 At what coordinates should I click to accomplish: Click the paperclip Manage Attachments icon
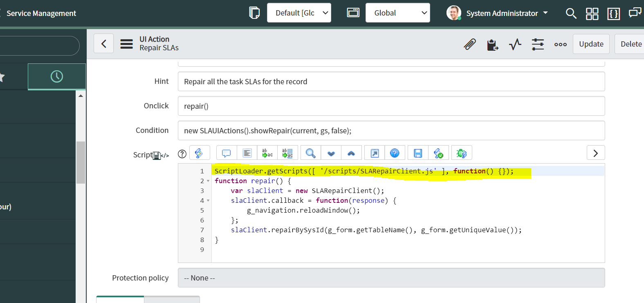(469, 44)
